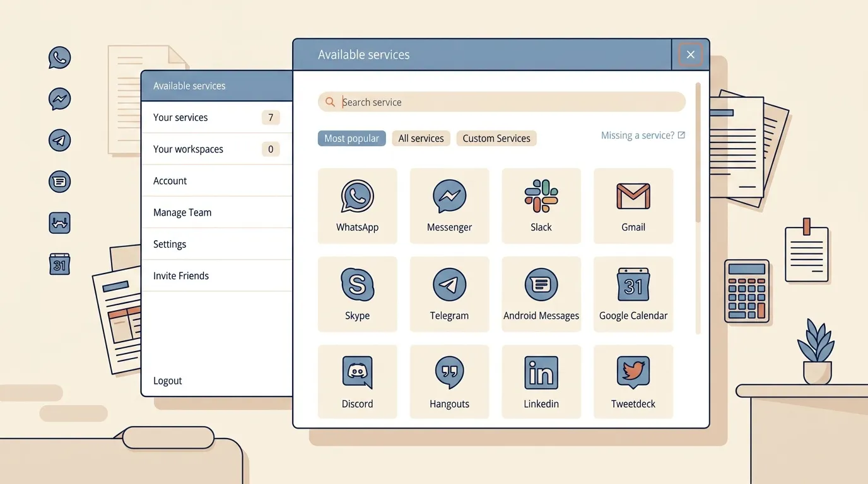
Task: Add Android Messages service
Action: (541, 294)
